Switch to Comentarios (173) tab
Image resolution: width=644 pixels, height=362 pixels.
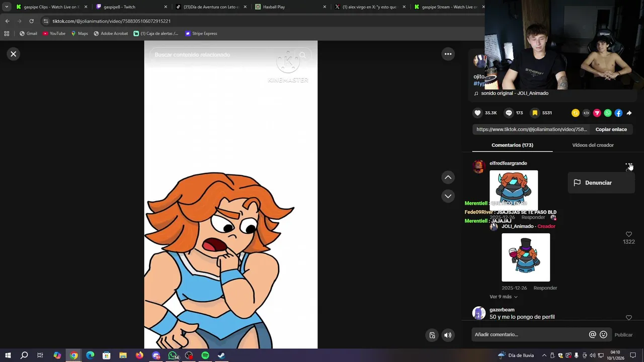[512, 145]
